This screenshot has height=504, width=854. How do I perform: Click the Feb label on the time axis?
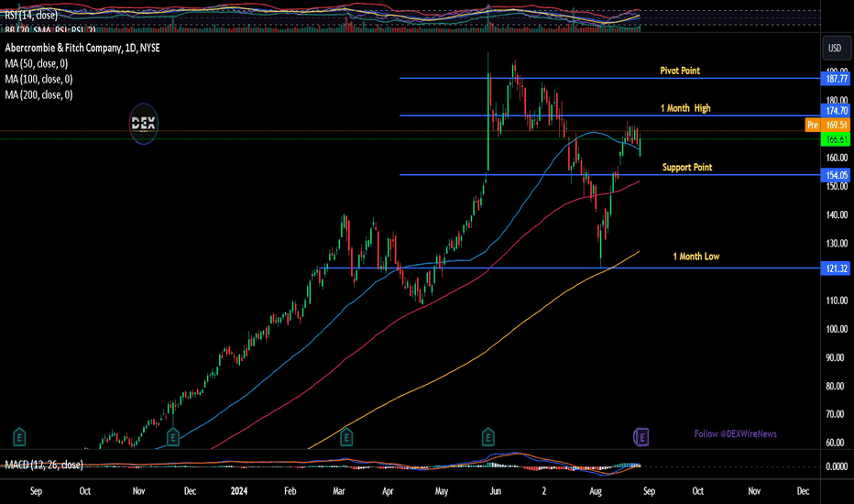tap(290, 491)
